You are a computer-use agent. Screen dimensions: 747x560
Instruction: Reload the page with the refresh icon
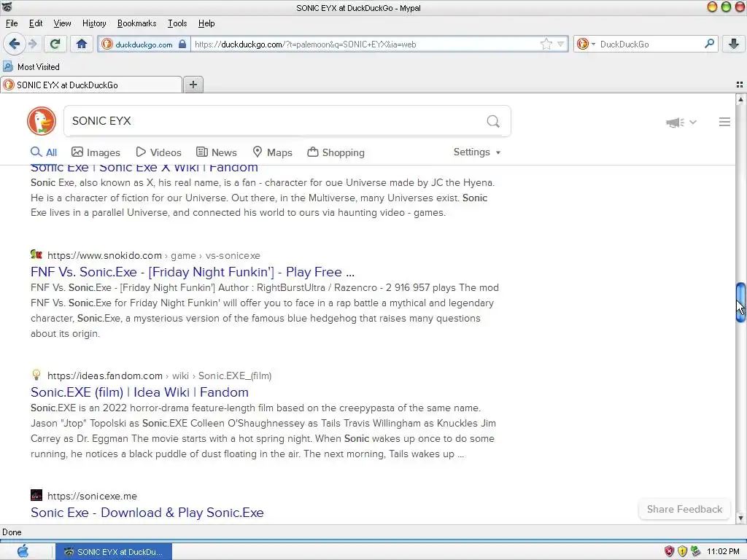pos(55,44)
